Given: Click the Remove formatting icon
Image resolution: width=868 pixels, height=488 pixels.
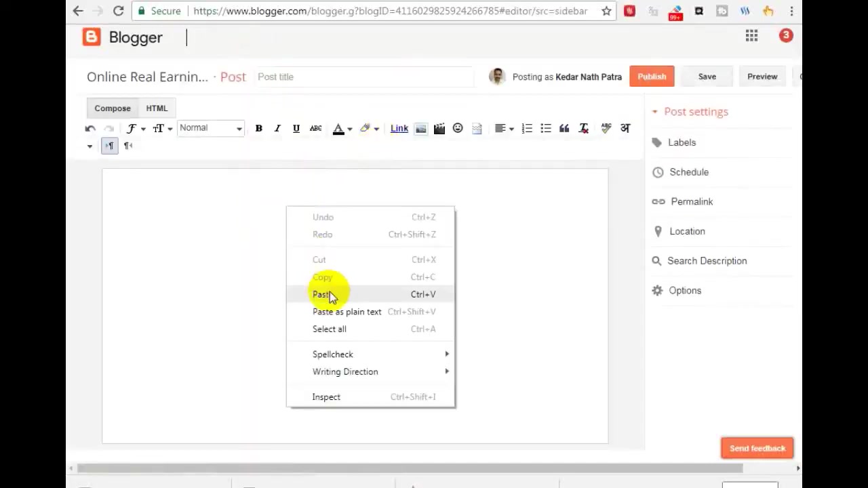Looking at the screenshot, I should tap(583, 128).
